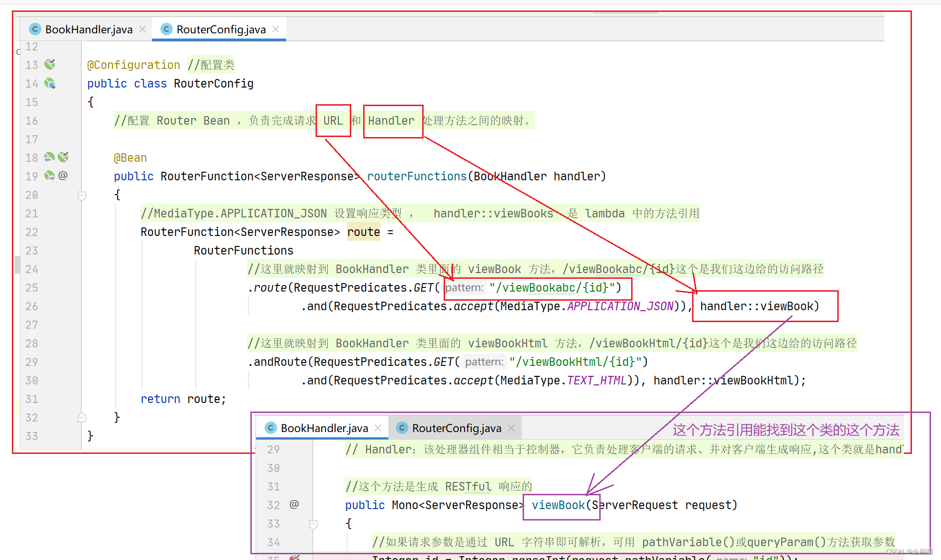Close the BookHandler.java tab in the lower editor
941x560 pixels.
click(x=378, y=428)
